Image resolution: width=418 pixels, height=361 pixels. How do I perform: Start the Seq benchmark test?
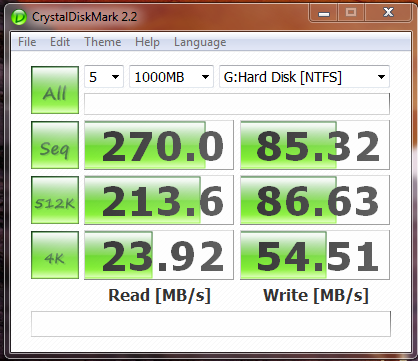55,145
